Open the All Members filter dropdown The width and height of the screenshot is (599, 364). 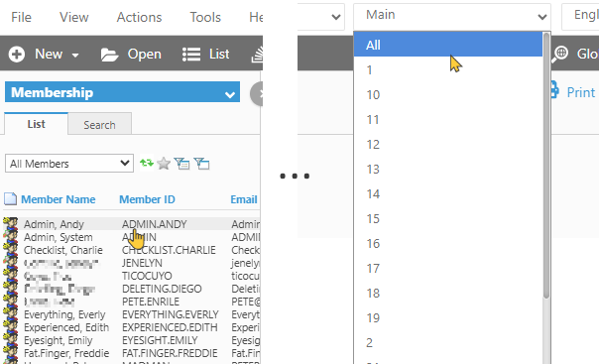[x=69, y=164]
